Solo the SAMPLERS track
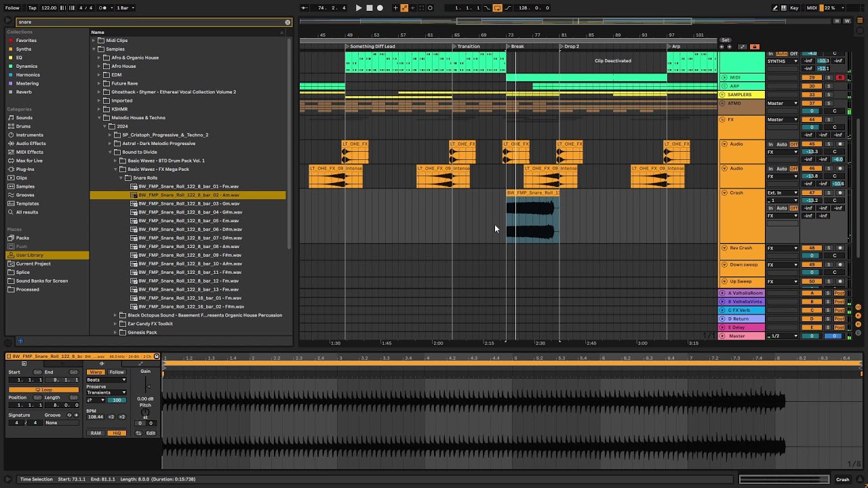 click(829, 94)
